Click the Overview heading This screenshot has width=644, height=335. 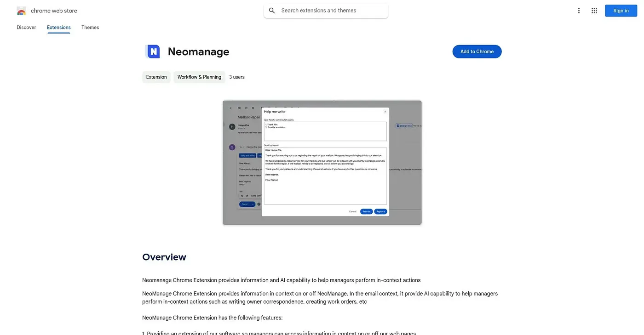click(164, 257)
